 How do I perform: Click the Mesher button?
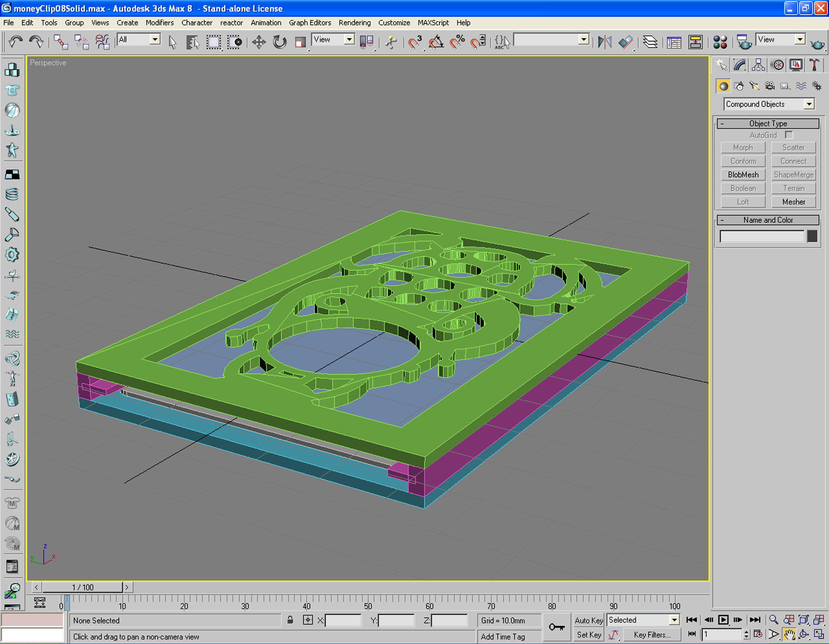tap(793, 202)
